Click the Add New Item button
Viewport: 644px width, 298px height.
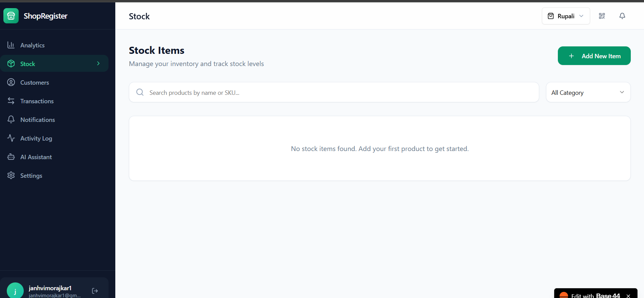[594, 56]
